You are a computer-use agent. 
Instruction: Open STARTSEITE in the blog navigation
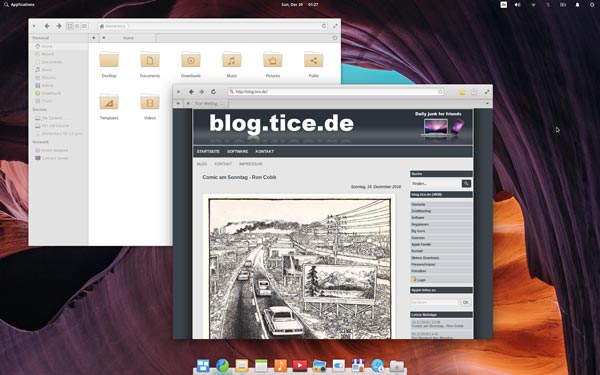coord(208,152)
